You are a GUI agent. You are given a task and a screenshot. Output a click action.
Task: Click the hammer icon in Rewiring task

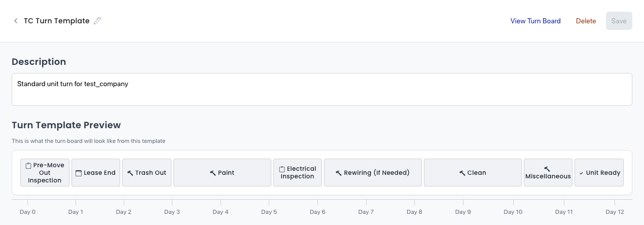tap(339, 173)
